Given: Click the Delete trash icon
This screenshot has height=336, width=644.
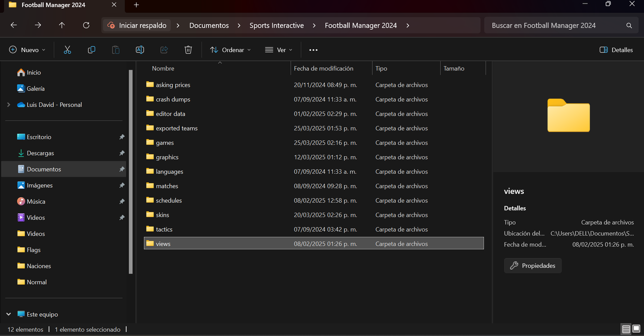Looking at the screenshot, I should point(188,50).
